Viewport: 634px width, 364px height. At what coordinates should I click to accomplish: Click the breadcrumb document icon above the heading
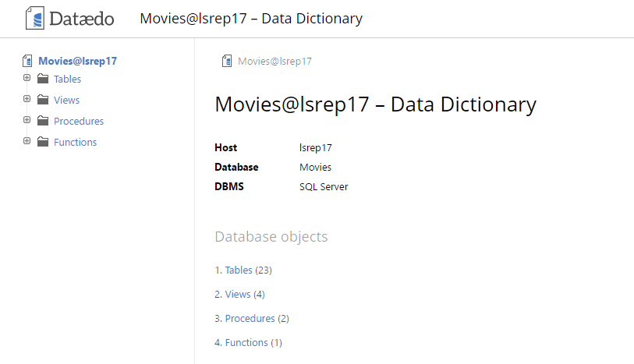pos(227,61)
